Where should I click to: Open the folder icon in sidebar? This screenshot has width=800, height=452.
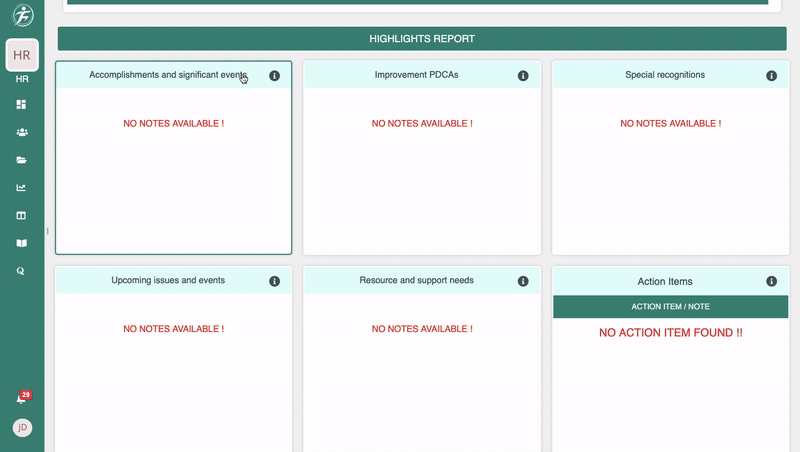click(21, 160)
